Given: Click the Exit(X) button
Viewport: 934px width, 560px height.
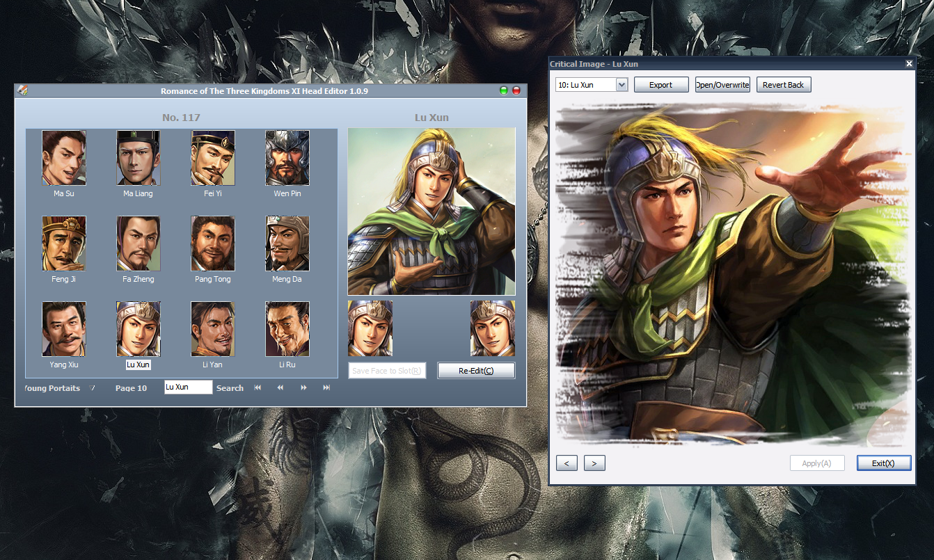Looking at the screenshot, I should tap(884, 463).
